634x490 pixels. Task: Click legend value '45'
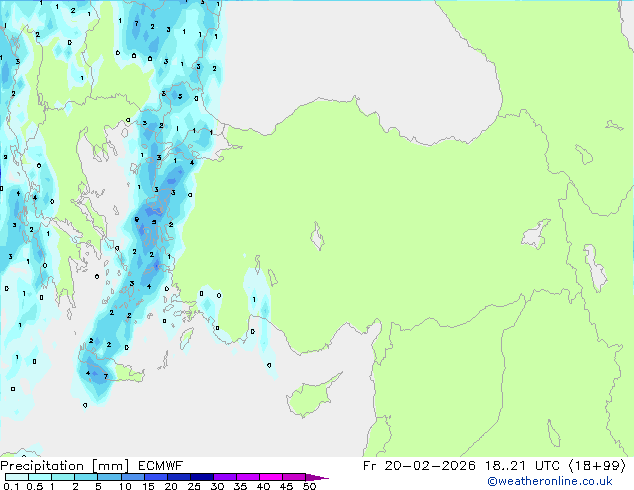click(286, 486)
